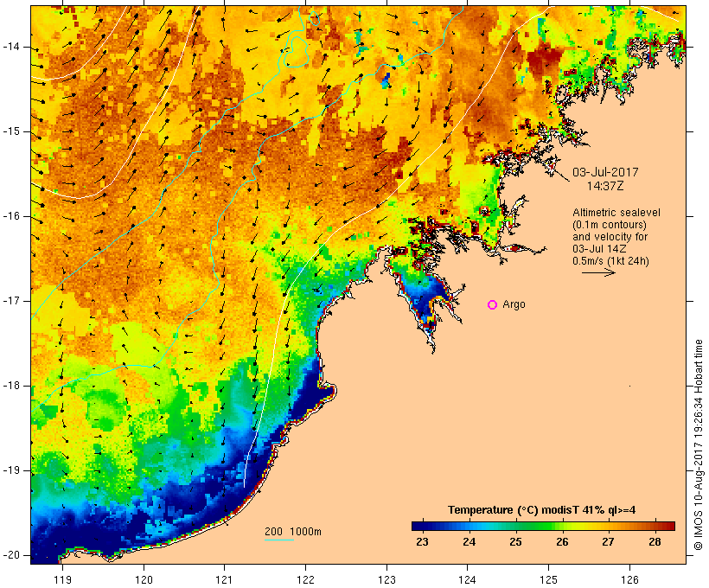Click '(0.1m contours)' legend line

(610, 225)
